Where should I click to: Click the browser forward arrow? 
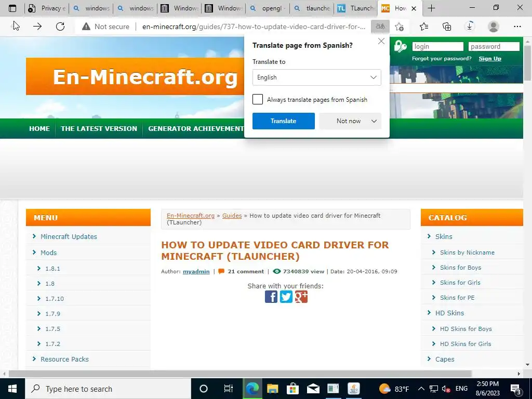37,26
